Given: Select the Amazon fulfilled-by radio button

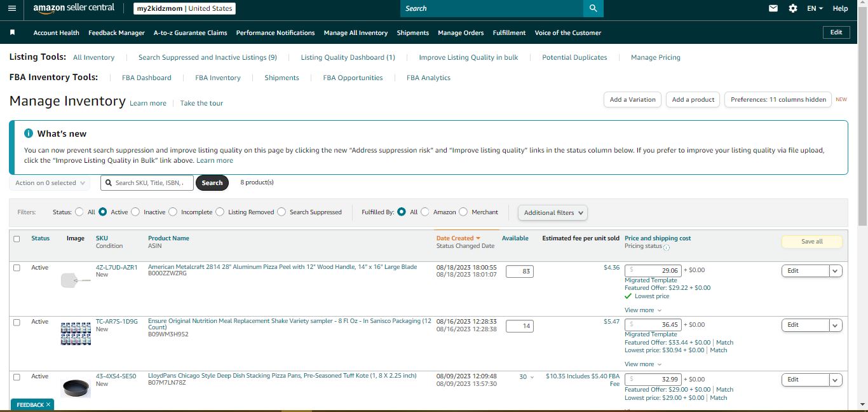Looking at the screenshot, I should pyautogui.click(x=425, y=212).
